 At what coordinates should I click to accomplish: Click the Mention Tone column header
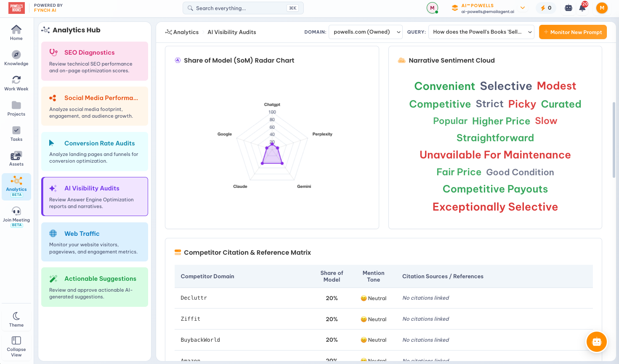point(373,276)
